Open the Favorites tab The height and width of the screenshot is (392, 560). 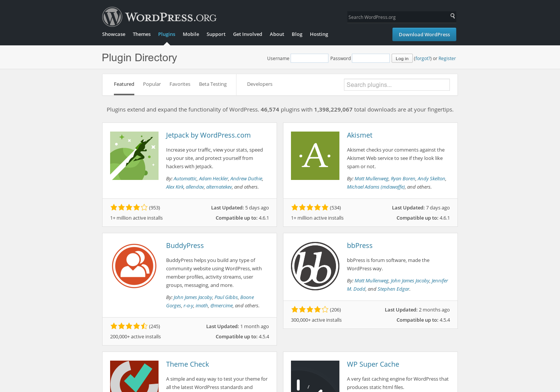pyautogui.click(x=180, y=84)
